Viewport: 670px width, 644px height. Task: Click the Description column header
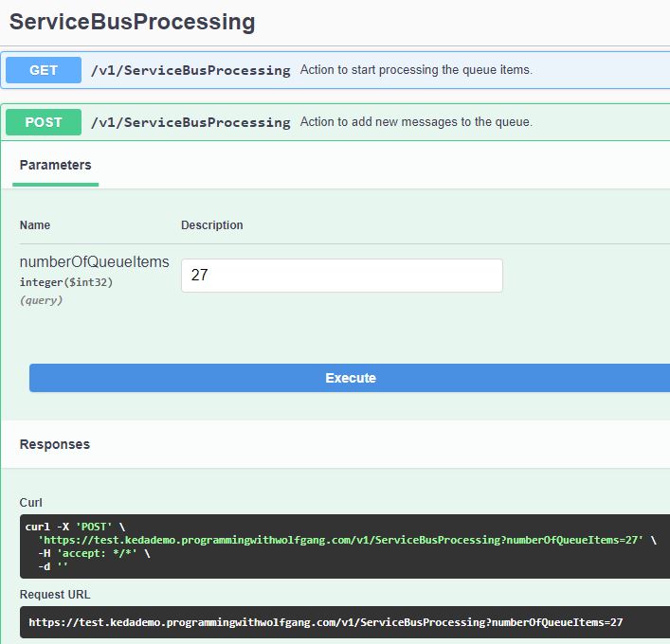(212, 225)
